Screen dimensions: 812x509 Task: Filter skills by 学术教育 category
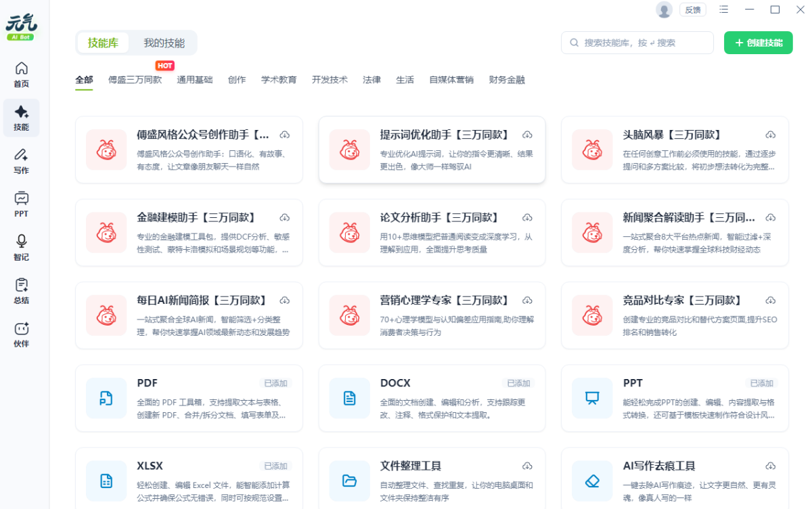pyautogui.click(x=279, y=80)
